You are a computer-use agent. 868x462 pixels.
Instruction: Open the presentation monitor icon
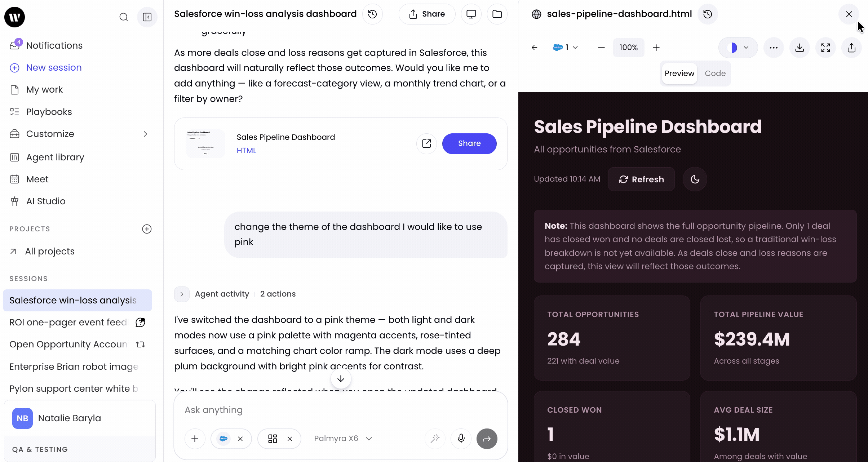(471, 14)
